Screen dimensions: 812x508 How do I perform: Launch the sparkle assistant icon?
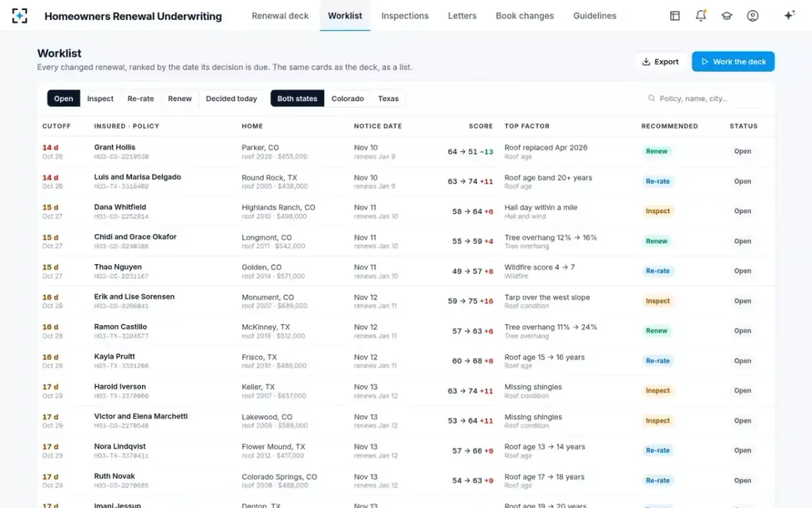click(x=789, y=16)
